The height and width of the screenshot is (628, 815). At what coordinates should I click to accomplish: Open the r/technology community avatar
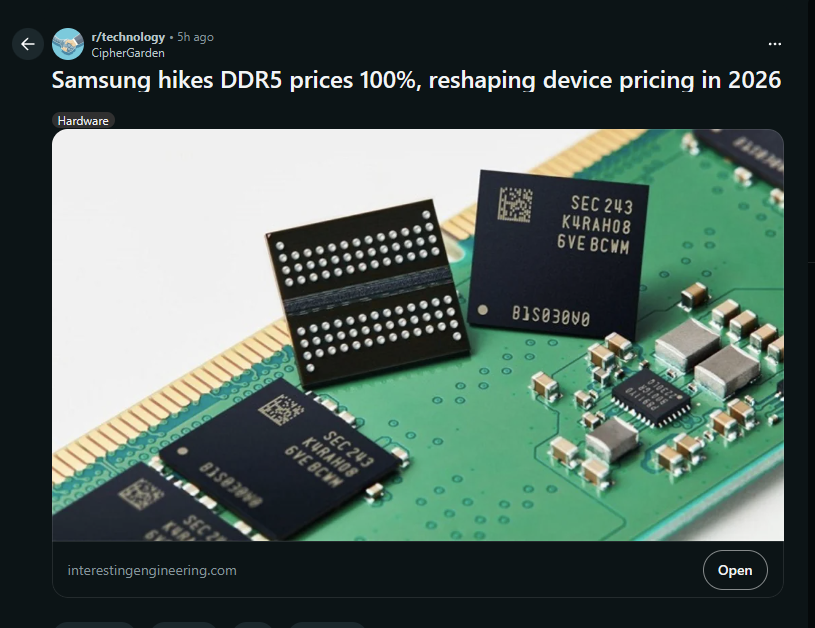point(68,44)
